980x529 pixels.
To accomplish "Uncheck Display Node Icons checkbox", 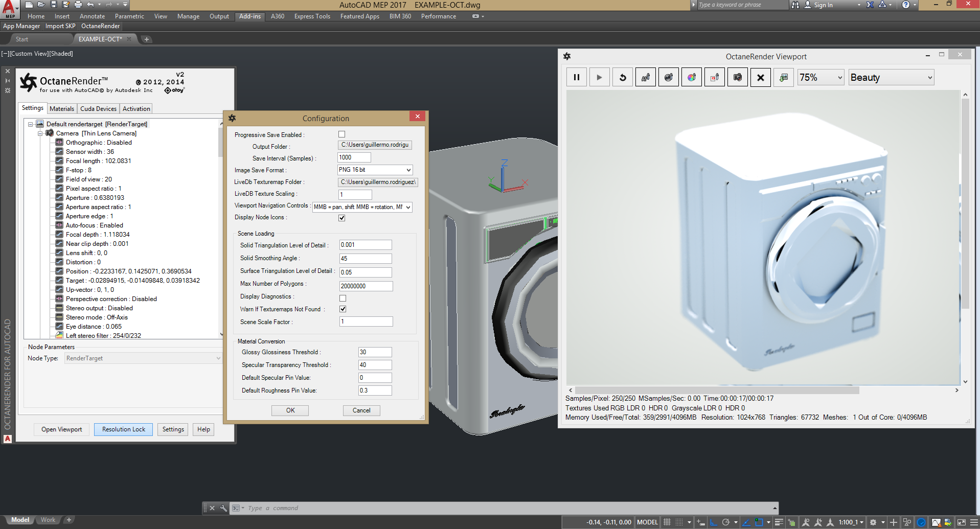I will pyautogui.click(x=341, y=218).
